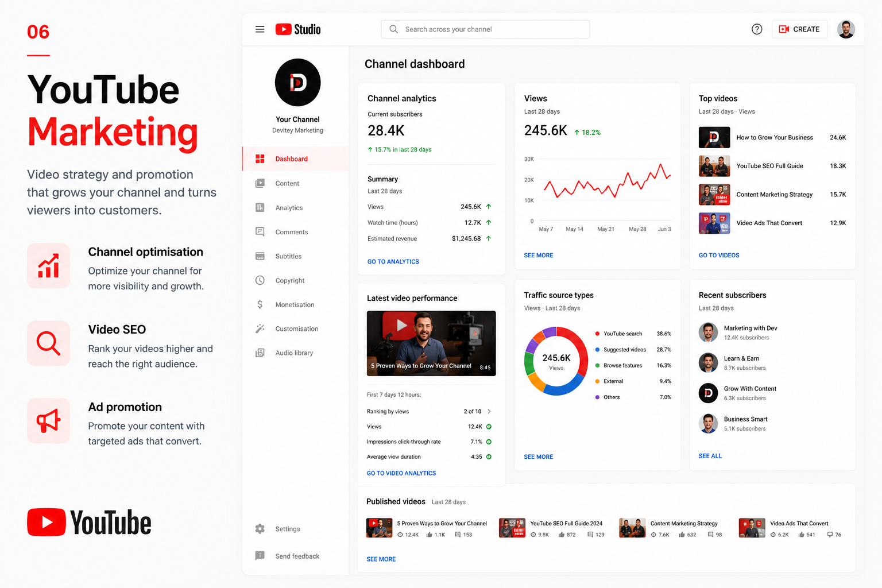Viewport: 882px width, 588px height.
Task: Click the channel logo avatar in sidebar
Action: 297,83
